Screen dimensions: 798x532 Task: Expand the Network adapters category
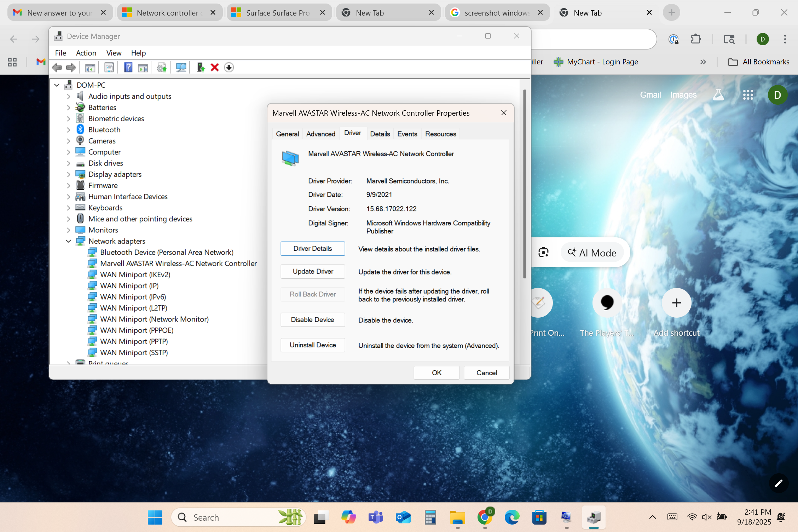(68, 241)
